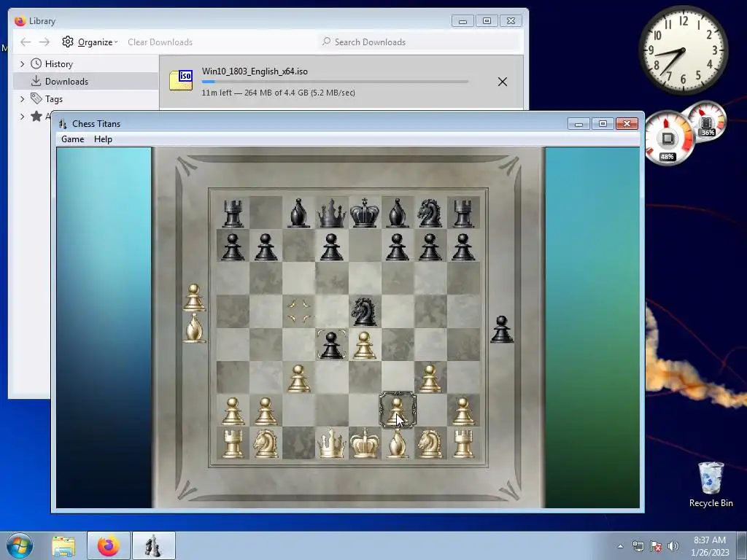Select the History entry in Library sidebar
The height and width of the screenshot is (560, 747).
(58, 64)
